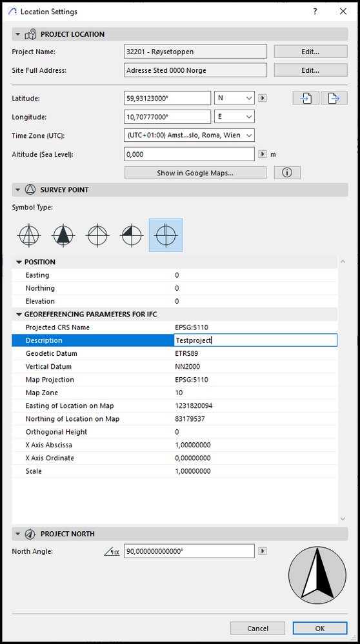
Task: Click the export location file icon
Action: pyautogui.click(x=334, y=99)
